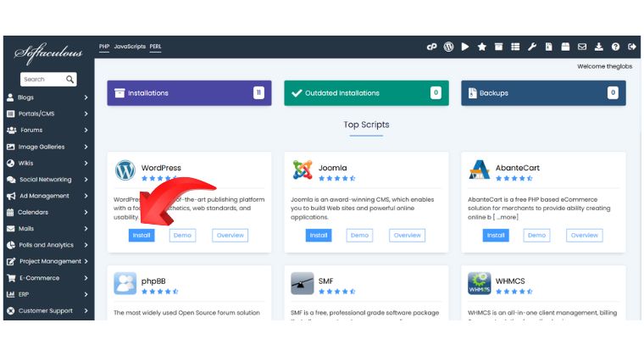Click the WHMCS logo icon

[480, 283]
